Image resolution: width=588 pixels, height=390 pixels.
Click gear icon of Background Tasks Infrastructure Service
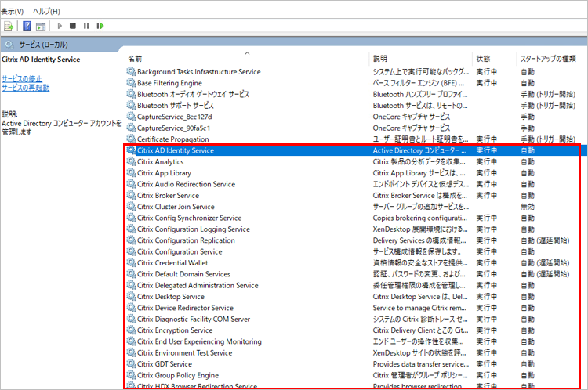131,71
